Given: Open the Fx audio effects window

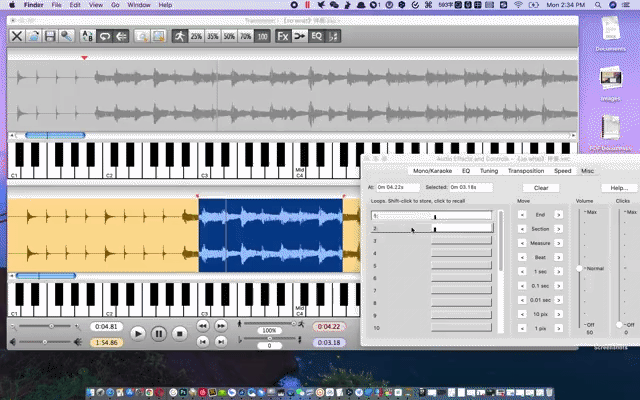Looking at the screenshot, I should [283, 36].
